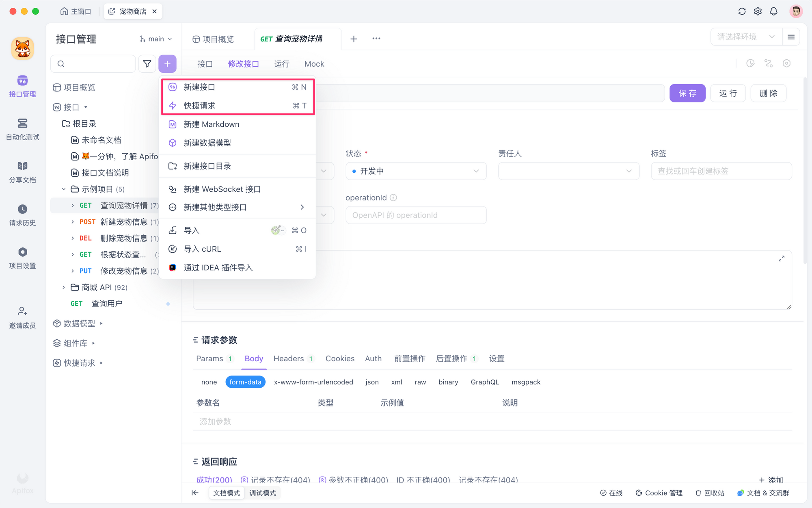Open notifications via the bell icon
Image resolution: width=812 pixels, height=508 pixels.
(x=773, y=11)
